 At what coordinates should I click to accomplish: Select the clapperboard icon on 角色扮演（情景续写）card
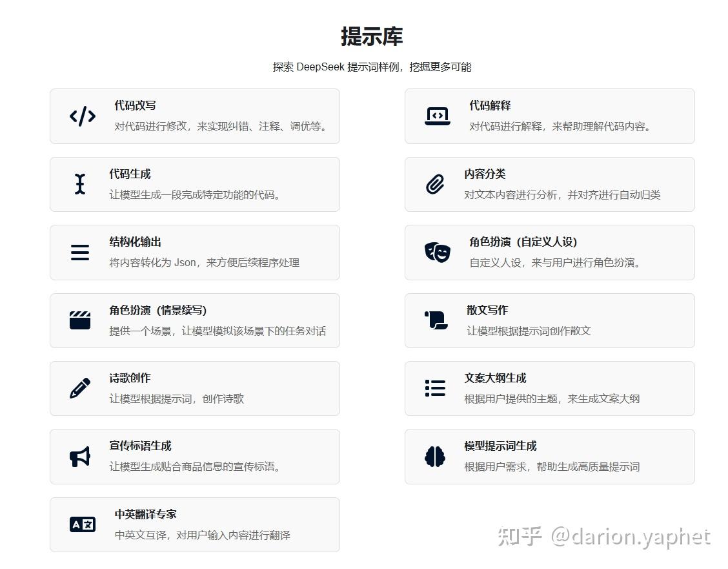pos(80,320)
